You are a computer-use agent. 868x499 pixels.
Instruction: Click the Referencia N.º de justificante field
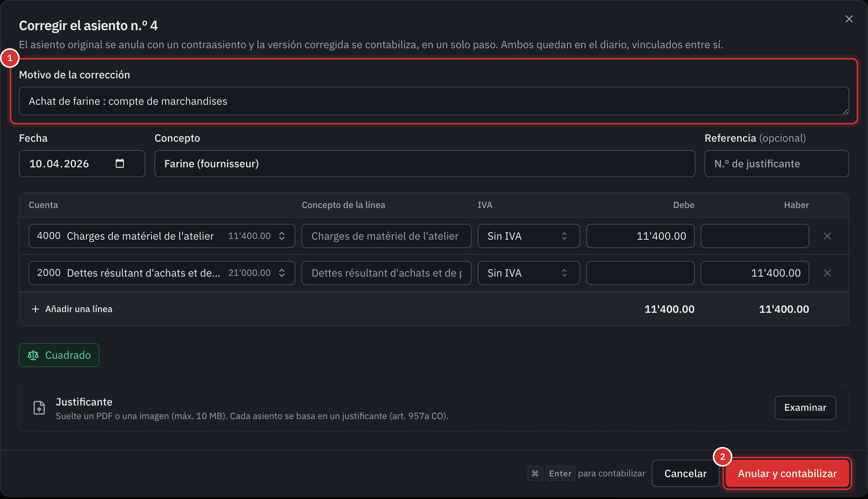[776, 164]
